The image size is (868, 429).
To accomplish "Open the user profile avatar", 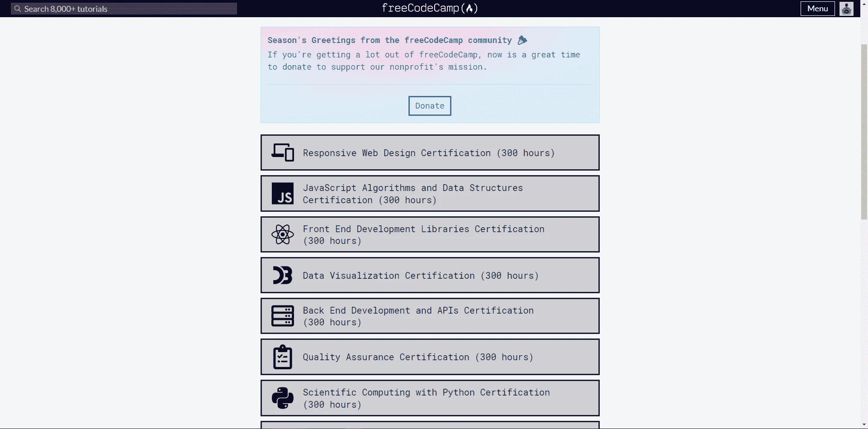I will click(846, 9).
